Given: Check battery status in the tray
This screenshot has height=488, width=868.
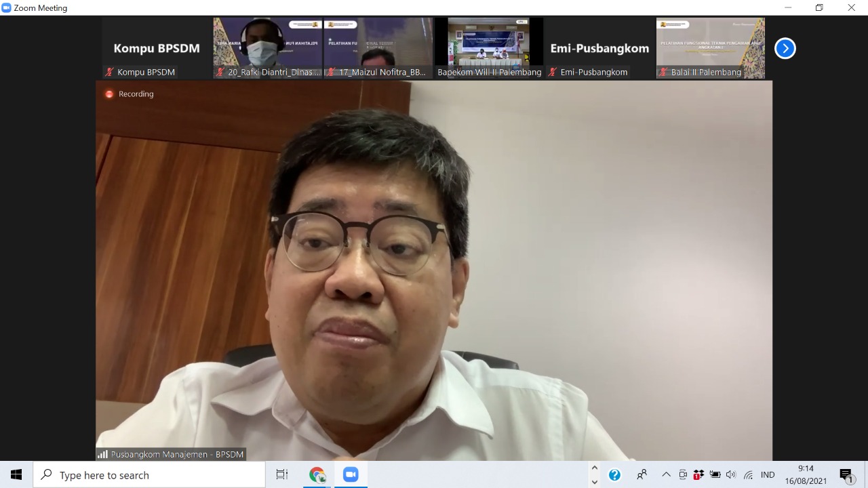Looking at the screenshot, I should [x=715, y=474].
